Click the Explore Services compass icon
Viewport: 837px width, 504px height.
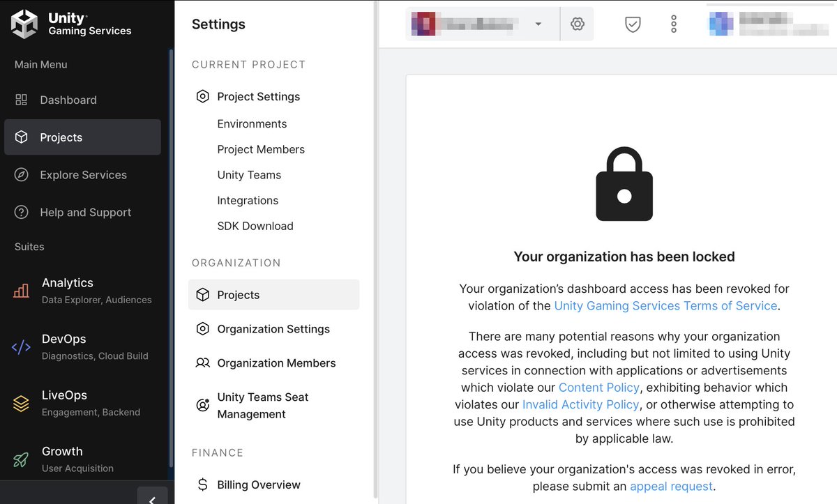point(22,175)
